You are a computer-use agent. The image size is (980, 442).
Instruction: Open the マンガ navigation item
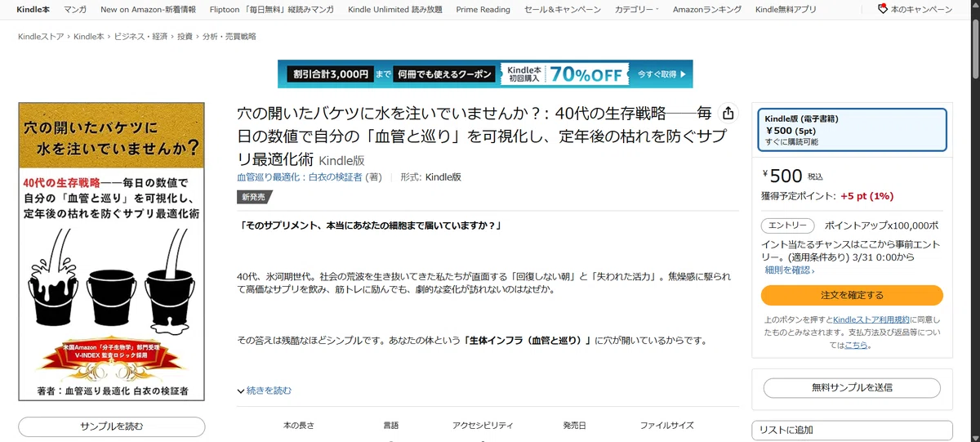(75, 10)
